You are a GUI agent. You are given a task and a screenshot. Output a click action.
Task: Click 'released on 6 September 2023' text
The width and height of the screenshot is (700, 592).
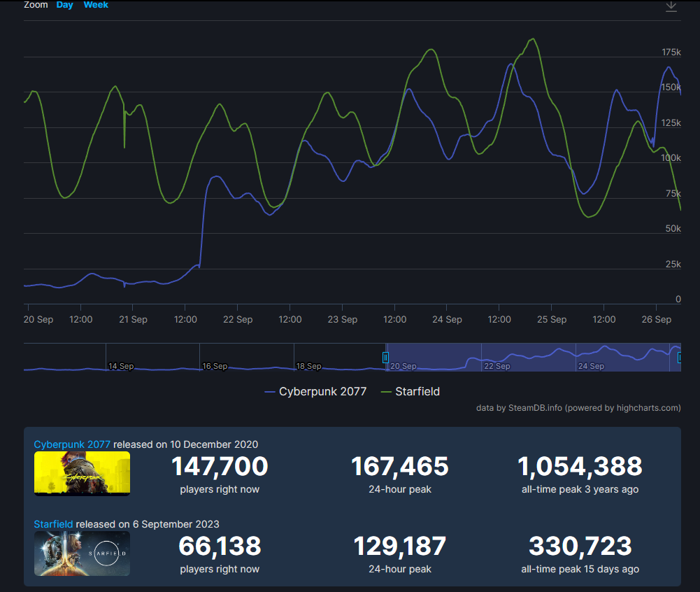(148, 524)
